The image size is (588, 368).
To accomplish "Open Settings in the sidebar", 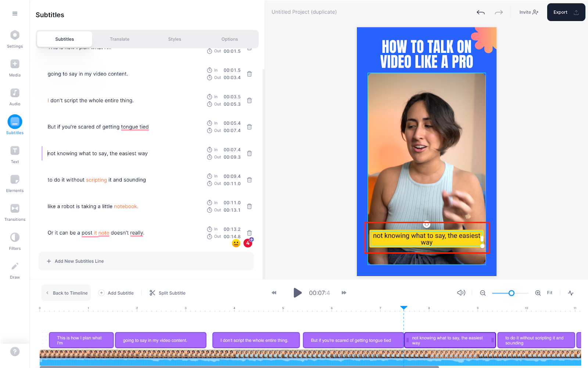I will pyautogui.click(x=15, y=39).
